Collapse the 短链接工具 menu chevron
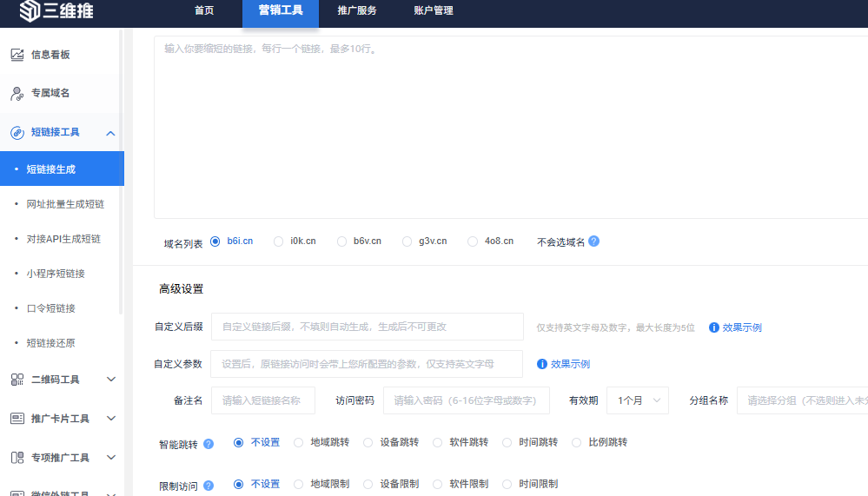This screenshot has height=496, width=868. [x=110, y=133]
